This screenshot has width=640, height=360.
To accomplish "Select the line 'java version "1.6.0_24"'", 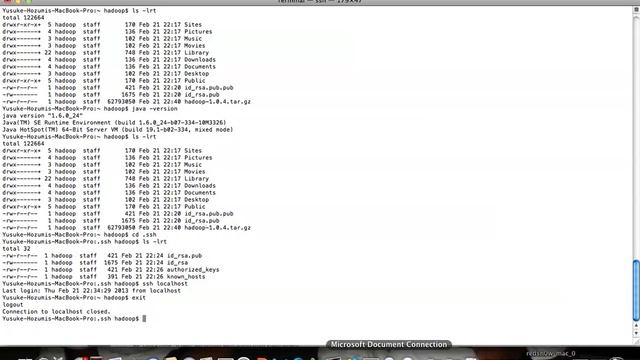I will pos(42,116).
